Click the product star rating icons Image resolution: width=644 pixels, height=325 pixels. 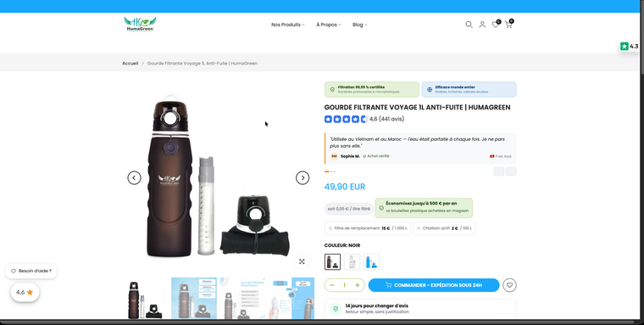click(x=346, y=120)
